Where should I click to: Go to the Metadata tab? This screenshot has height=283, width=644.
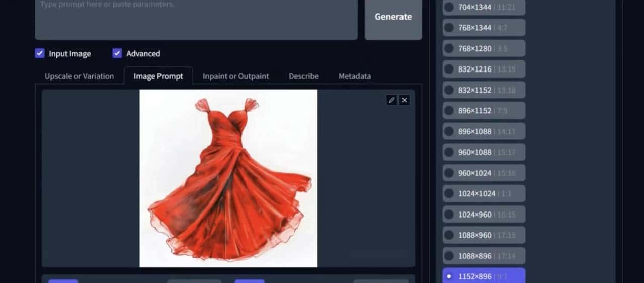tap(354, 76)
